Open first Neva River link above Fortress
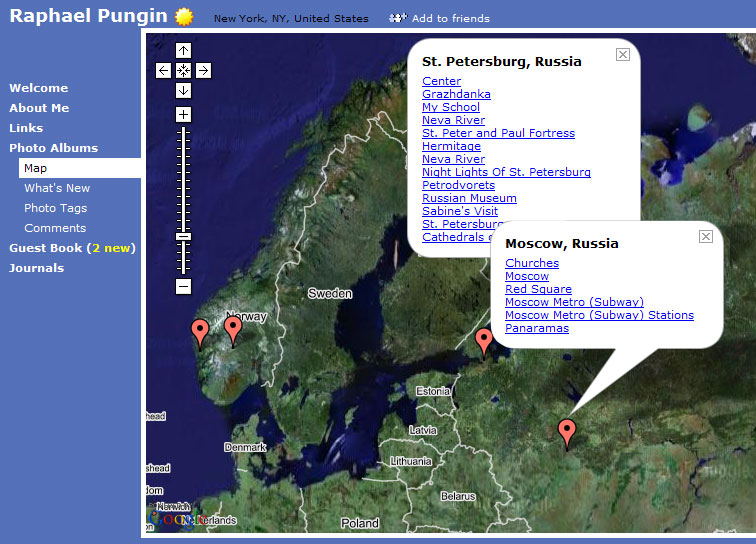Viewport: 756px width, 544px height. click(x=454, y=120)
